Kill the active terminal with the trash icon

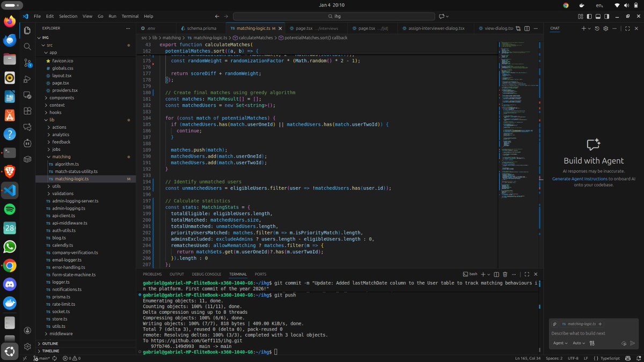505,274
